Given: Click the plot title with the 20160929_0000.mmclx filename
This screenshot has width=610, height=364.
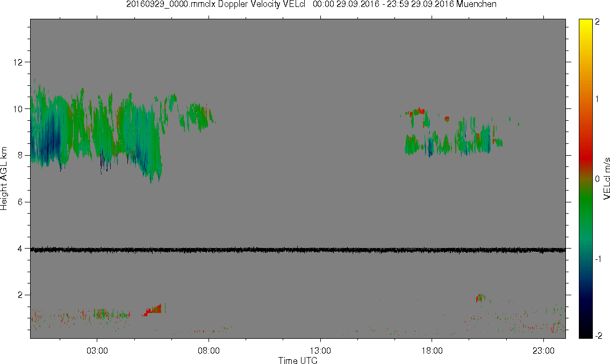Looking at the screenshot, I should [x=311, y=4].
